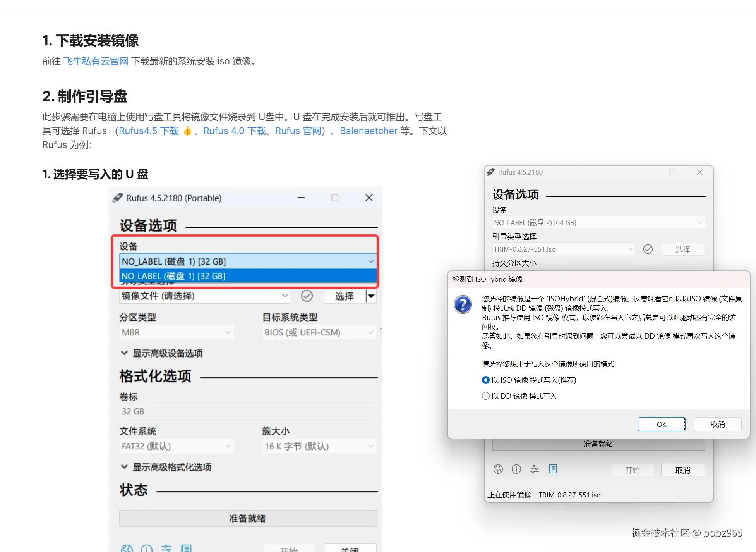Expand 显示高级格式化选项
Viewport: 756px width, 552px height.
coord(166,467)
